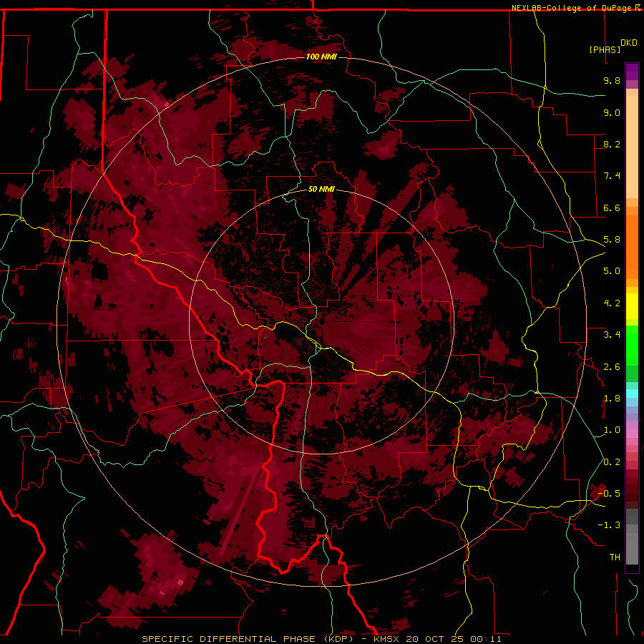Click the 9.8 value on the color scale
Screen dimensions: 644x644
pyautogui.click(x=612, y=80)
